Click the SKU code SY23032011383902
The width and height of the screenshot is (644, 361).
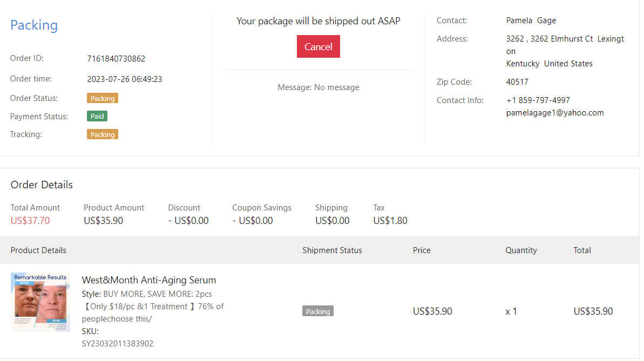pos(118,344)
